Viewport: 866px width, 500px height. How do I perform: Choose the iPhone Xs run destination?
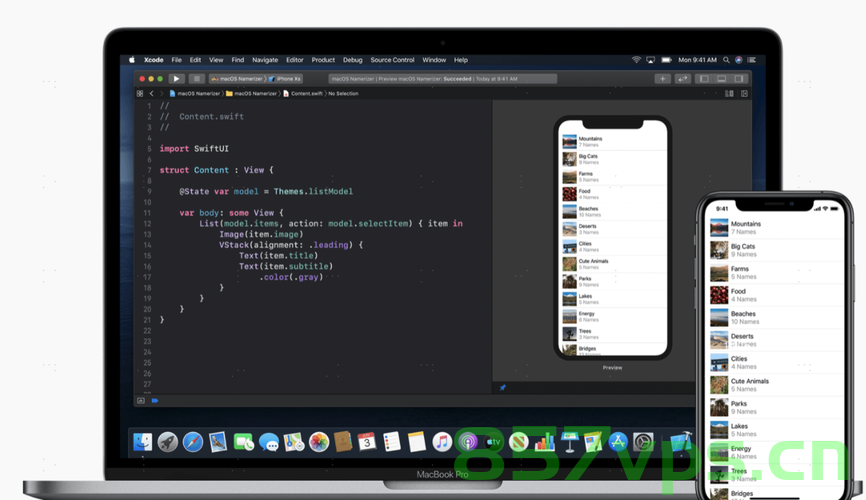tap(285, 78)
